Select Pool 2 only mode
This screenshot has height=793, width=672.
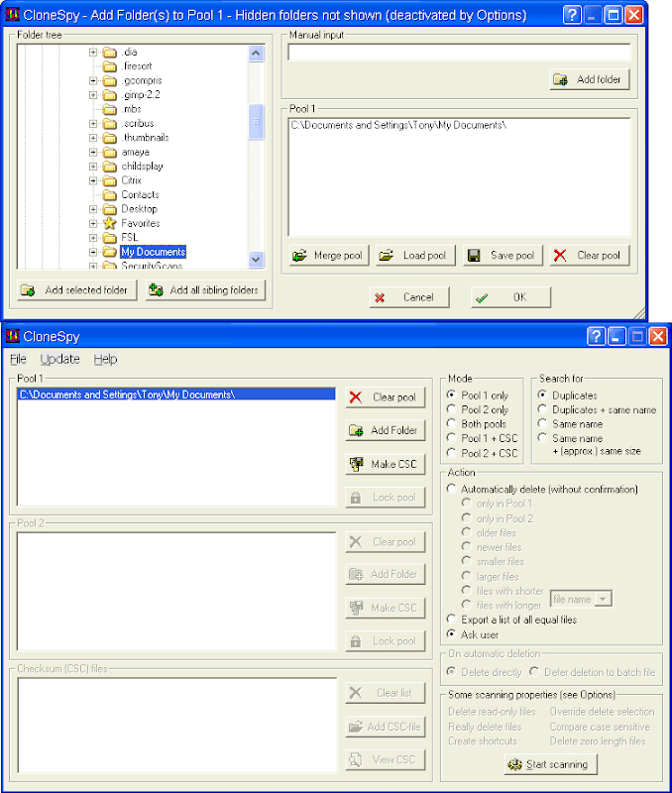[451, 409]
